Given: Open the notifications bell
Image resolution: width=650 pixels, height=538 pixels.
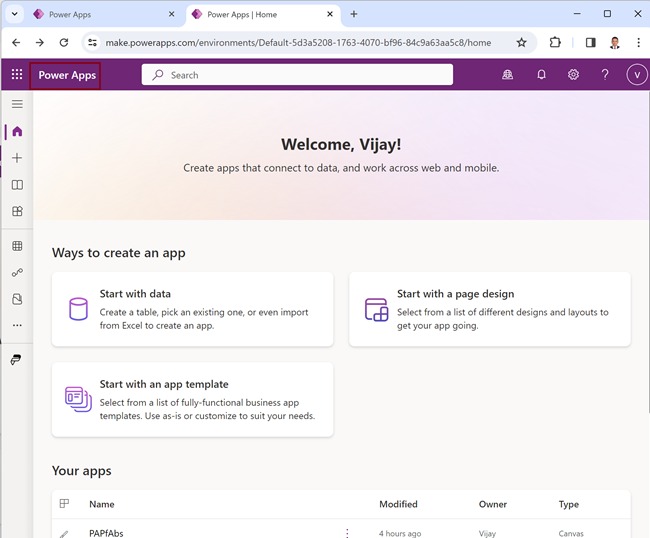Looking at the screenshot, I should [x=541, y=75].
